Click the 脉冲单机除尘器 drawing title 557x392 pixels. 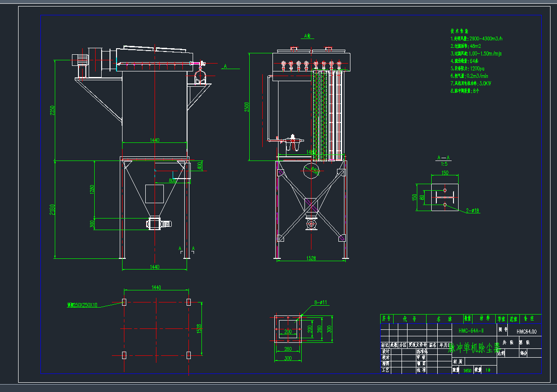coord(474,347)
